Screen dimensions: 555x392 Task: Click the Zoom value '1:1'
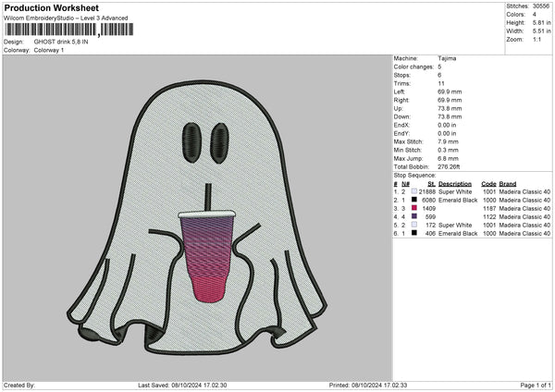[x=536, y=40]
